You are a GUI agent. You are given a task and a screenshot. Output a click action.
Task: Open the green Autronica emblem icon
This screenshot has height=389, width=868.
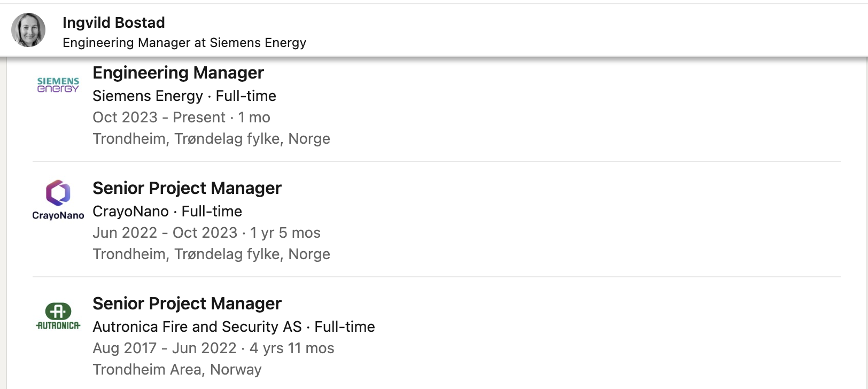click(x=58, y=311)
